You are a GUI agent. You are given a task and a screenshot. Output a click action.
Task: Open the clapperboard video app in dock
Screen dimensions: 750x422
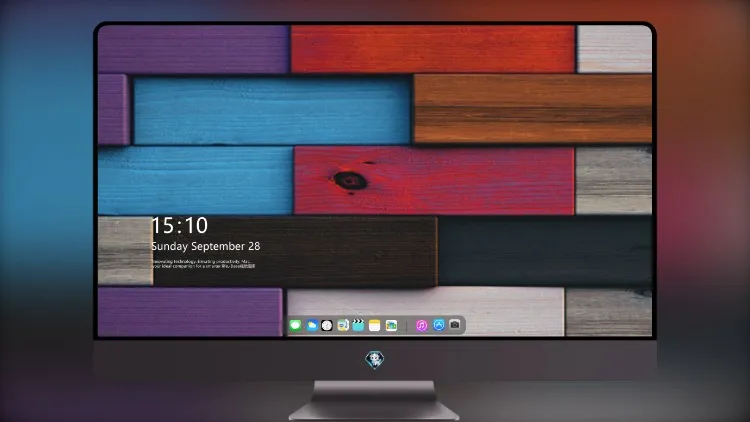358,325
